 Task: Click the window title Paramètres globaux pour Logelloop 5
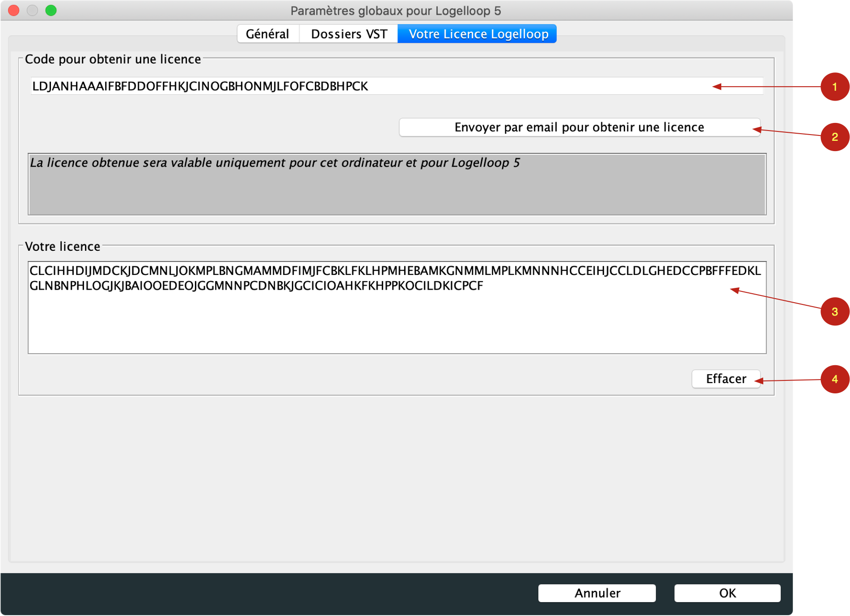[396, 11]
